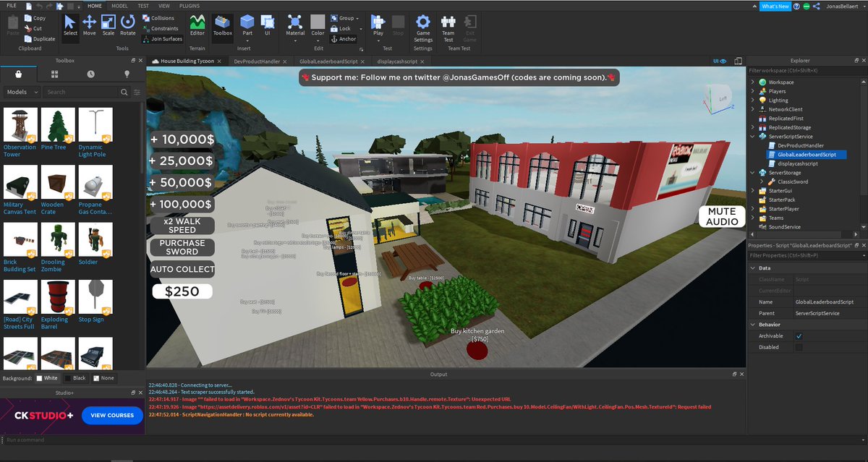Image resolution: width=868 pixels, height=462 pixels.
Task: Expand the ClassicSword node
Action: pos(761,181)
